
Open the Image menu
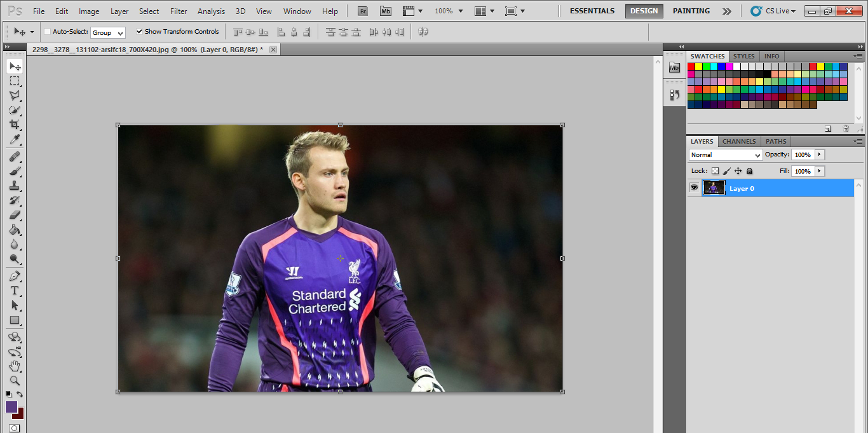pos(89,11)
